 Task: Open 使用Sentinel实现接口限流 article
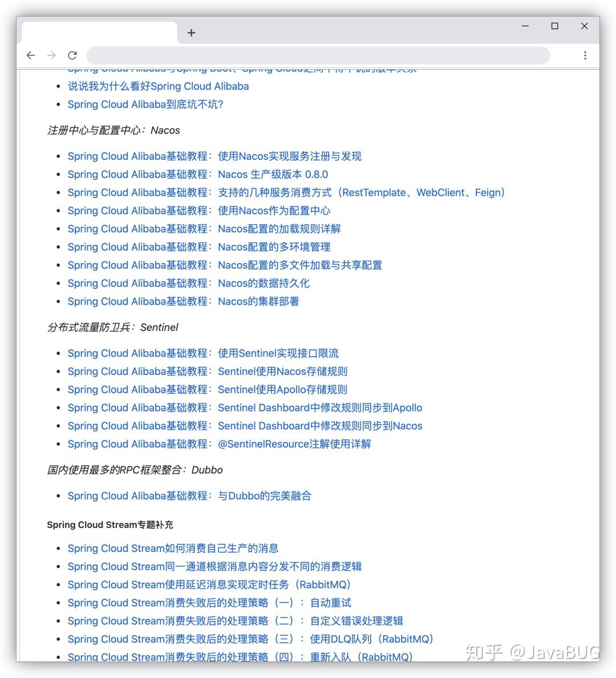pos(202,353)
